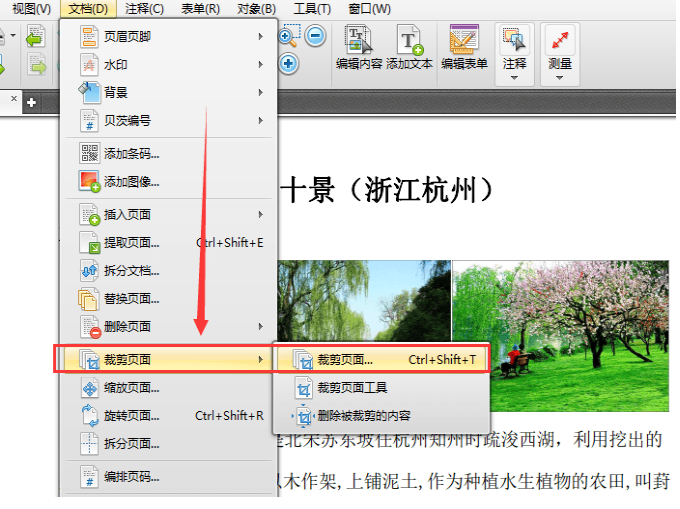Viewport: 680px width, 509px height.
Task: Choose 裁剪页面... Ctrl+Shift+T submenu entry
Action: pos(382,359)
